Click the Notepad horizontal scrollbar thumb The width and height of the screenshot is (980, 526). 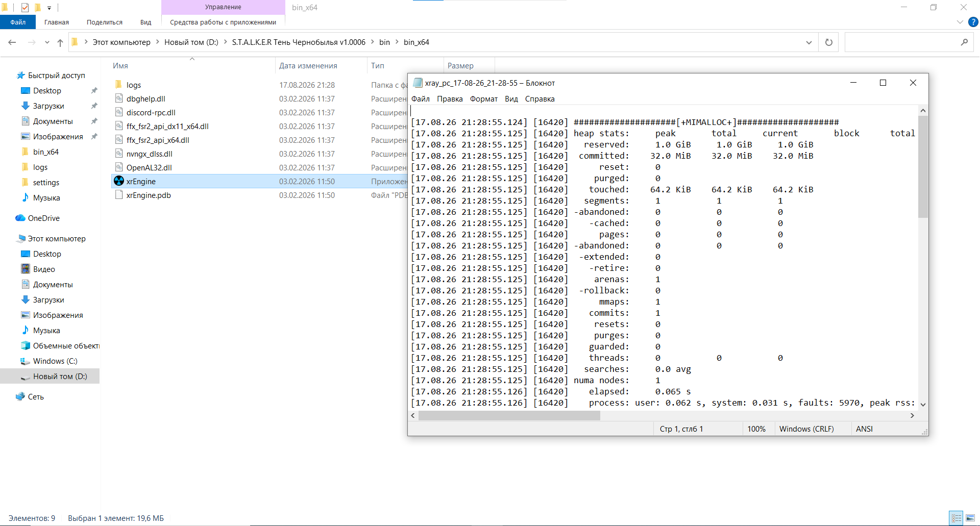[x=509, y=416]
